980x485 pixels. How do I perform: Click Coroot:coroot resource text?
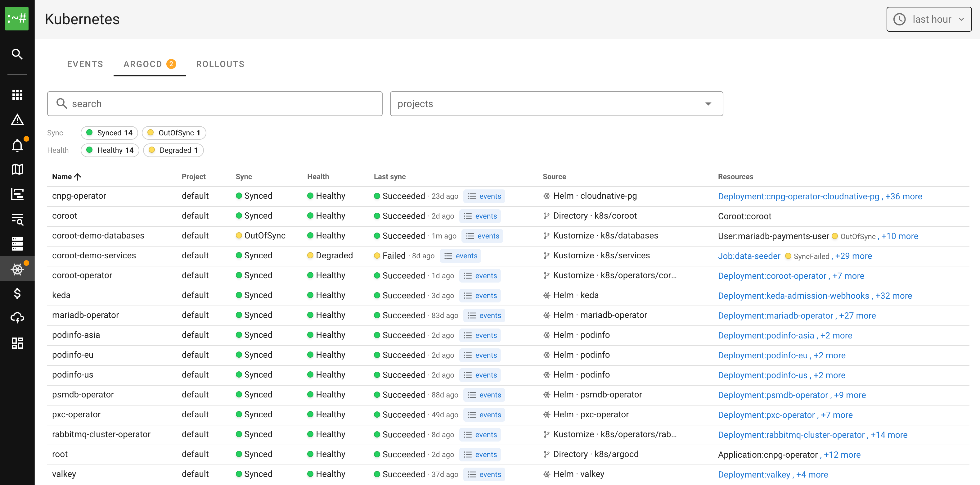[x=744, y=216]
